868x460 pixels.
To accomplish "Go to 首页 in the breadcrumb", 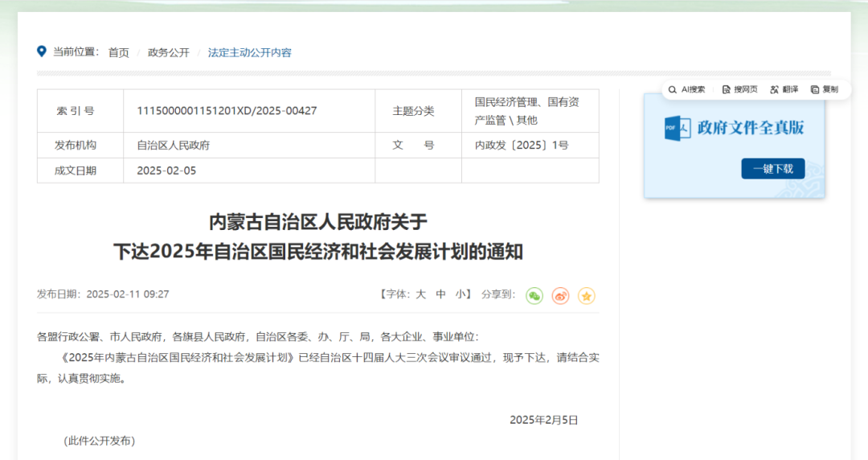I will (x=118, y=52).
